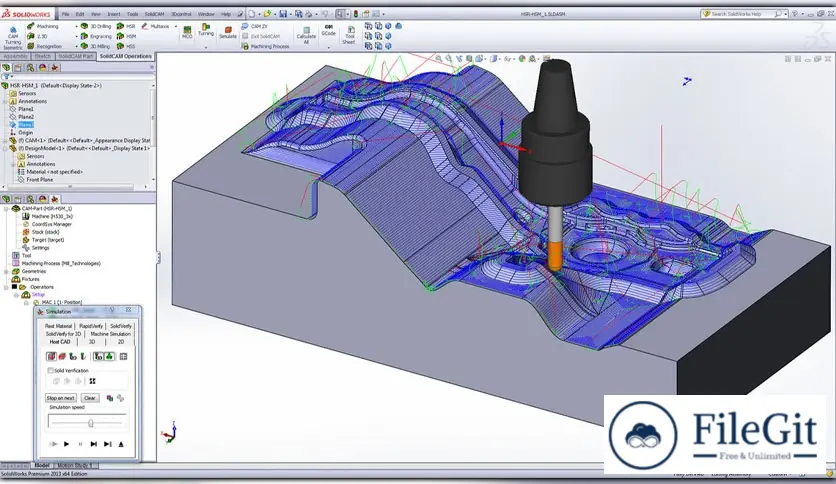Image resolution: width=836 pixels, height=484 pixels.
Task: Open the Multiaxis dropdown arrow
Action: point(175,26)
